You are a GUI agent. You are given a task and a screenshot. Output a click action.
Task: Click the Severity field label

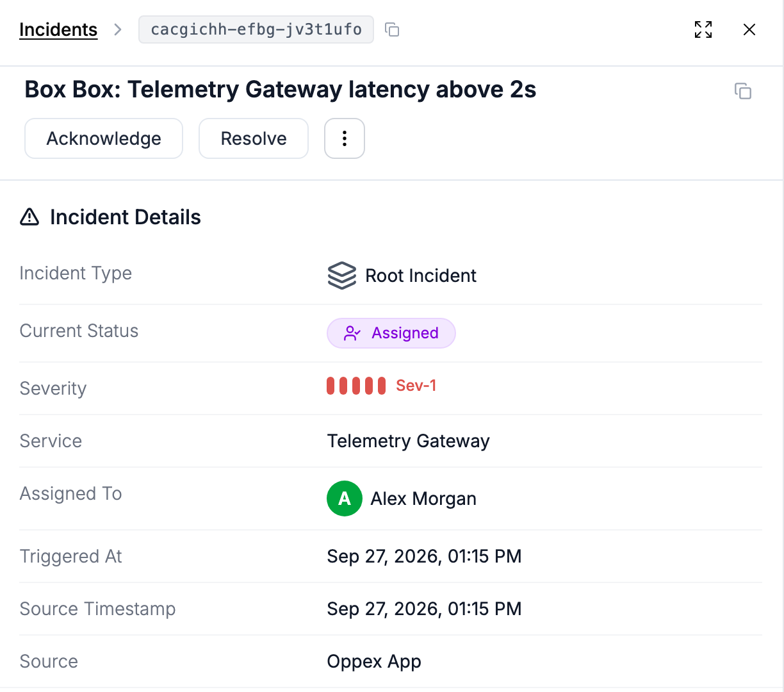coord(53,388)
